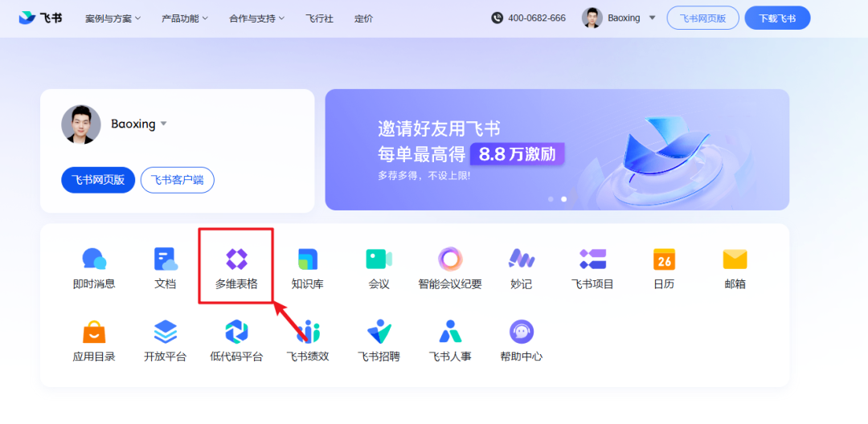The height and width of the screenshot is (424, 868).
Task: Open the 飞书人事 HR icon
Action: (x=450, y=331)
